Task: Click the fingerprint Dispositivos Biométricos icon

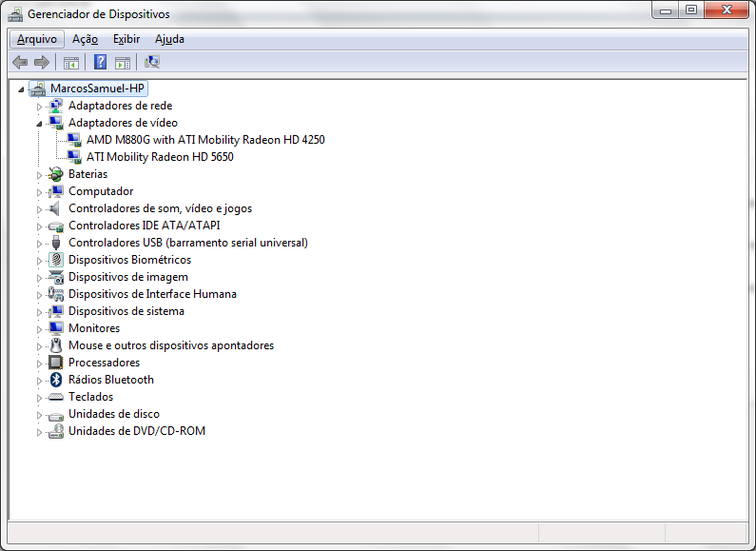Action: (56, 260)
